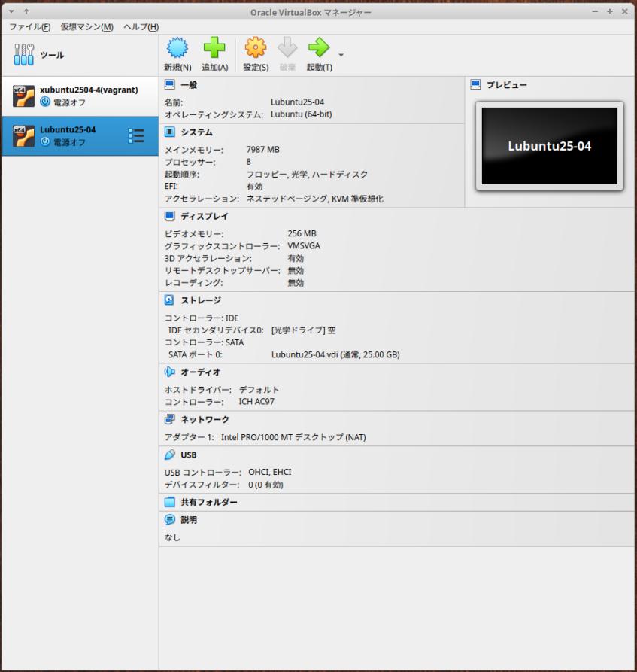
Task: Open ファイル(F) menu
Action: 30,27
